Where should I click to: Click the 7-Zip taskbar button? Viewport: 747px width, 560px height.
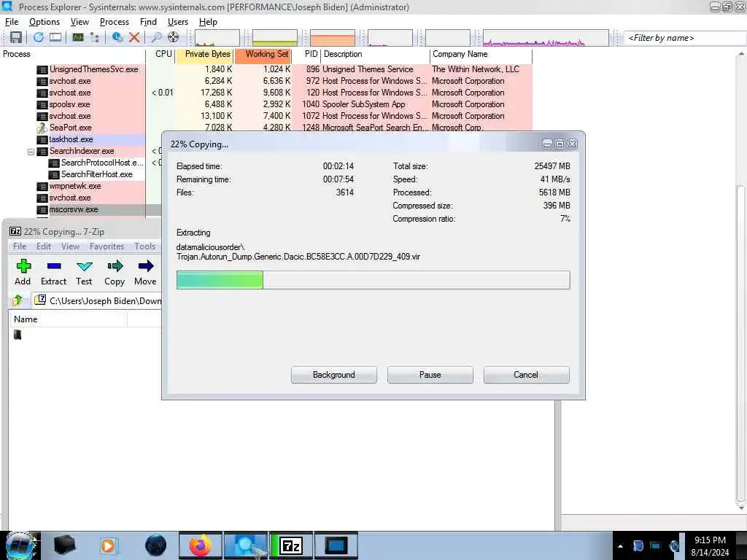pyautogui.click(x=291, y=545)
